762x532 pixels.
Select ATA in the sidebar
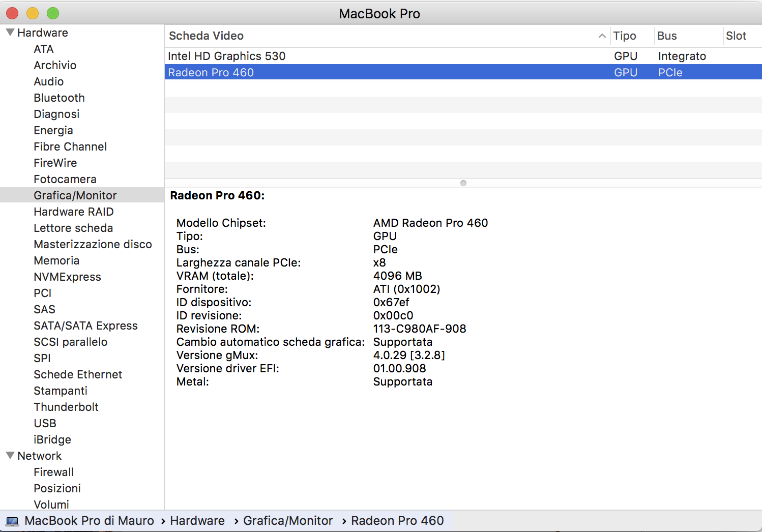point(44,49)
